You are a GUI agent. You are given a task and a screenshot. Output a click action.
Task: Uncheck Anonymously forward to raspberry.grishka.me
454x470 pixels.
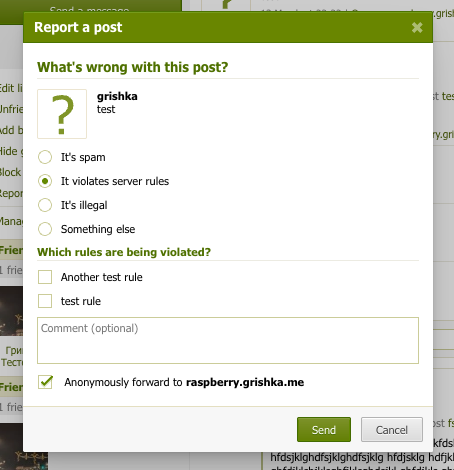click(45, 382)
